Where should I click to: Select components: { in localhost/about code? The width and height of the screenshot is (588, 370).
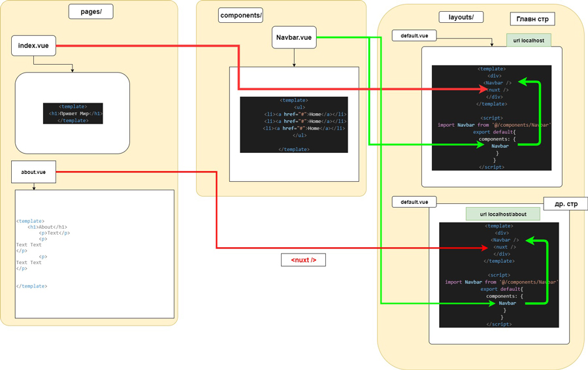pos(505,296)
